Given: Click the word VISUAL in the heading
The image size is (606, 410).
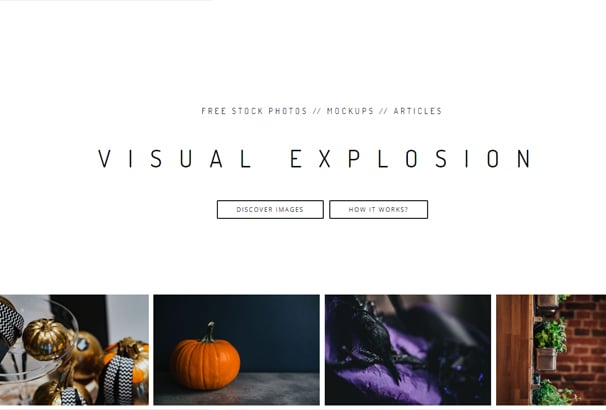Looking at the screenshot, I should (175, 158).
